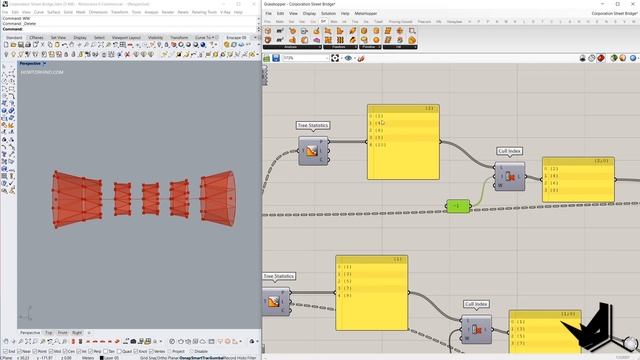This screenshot has height=360, width=640.
Task: Click Paste clipboard icon in Rhino toolbar
Action: [x=57, y=44]
